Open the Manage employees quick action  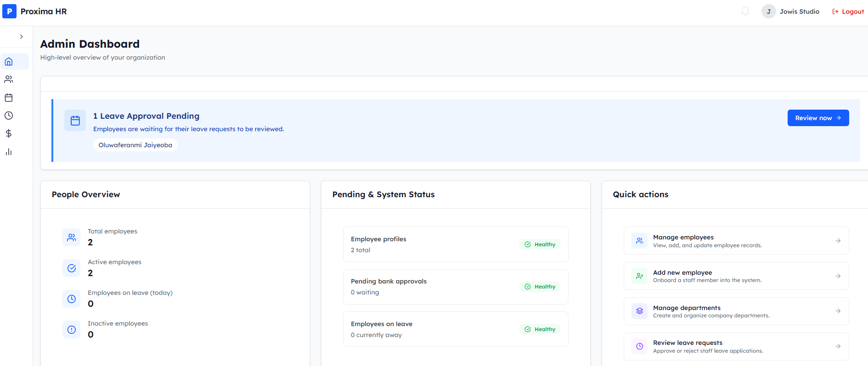tap(736, 241)
